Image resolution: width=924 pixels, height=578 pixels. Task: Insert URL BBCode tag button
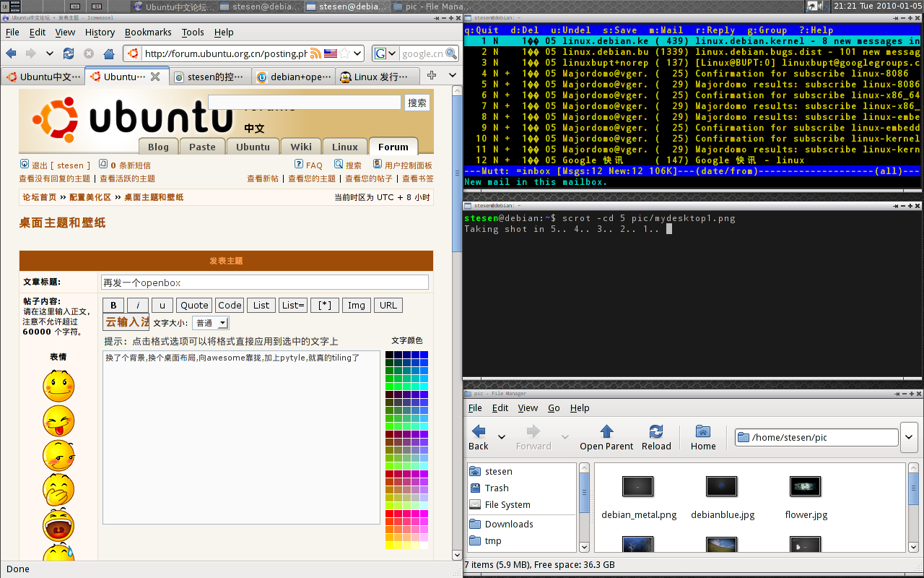(x=388, y=305)
